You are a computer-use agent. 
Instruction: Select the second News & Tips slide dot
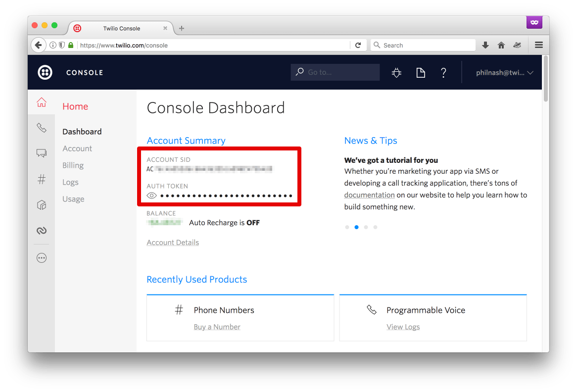tap(357, 227)
